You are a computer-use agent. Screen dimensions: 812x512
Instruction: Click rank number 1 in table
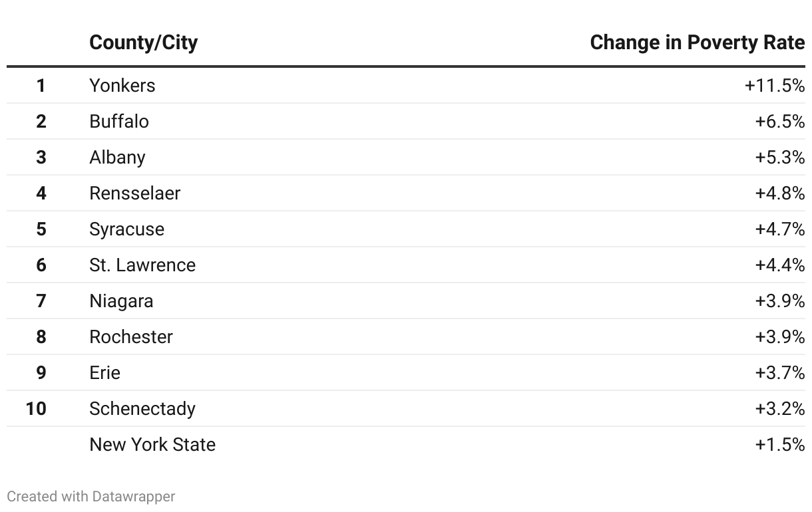(x=41, y=86)
